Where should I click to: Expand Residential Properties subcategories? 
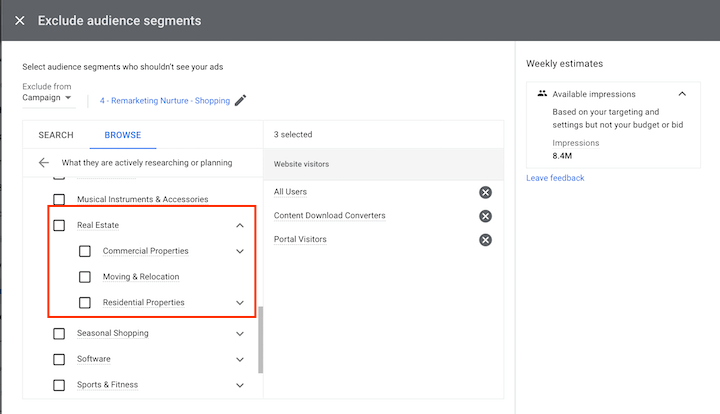click(240, 303)
